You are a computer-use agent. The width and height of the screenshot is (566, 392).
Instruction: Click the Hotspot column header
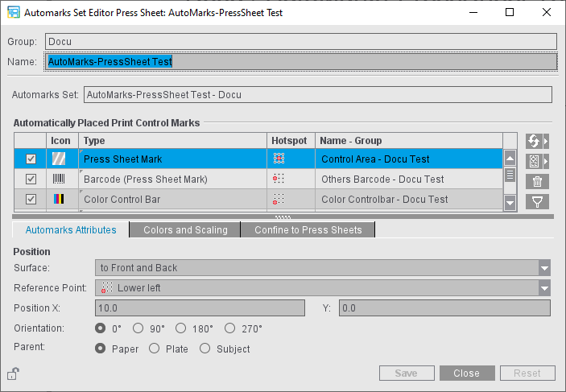click(291, 140)
